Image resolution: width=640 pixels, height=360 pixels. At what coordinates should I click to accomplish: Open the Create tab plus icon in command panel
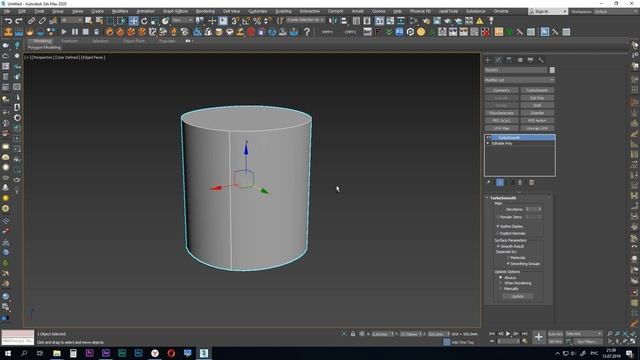coord(488,60)
